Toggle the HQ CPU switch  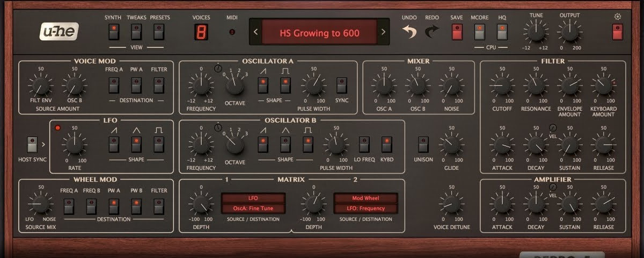[x=502, y=33]
